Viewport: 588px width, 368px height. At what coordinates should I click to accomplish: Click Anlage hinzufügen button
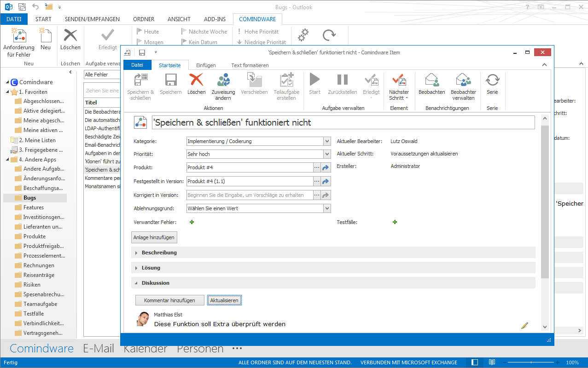[x=154, y=237]
